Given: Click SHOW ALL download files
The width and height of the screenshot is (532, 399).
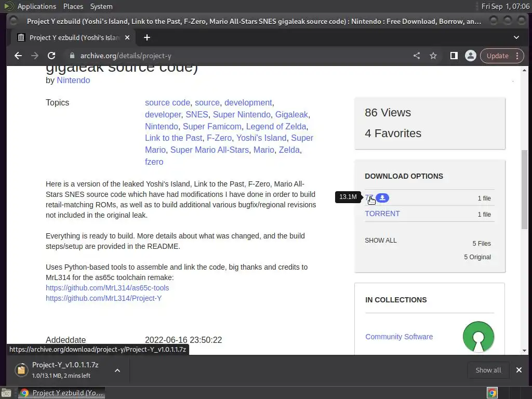Looking at the screenshot, I should pos(380,240).
